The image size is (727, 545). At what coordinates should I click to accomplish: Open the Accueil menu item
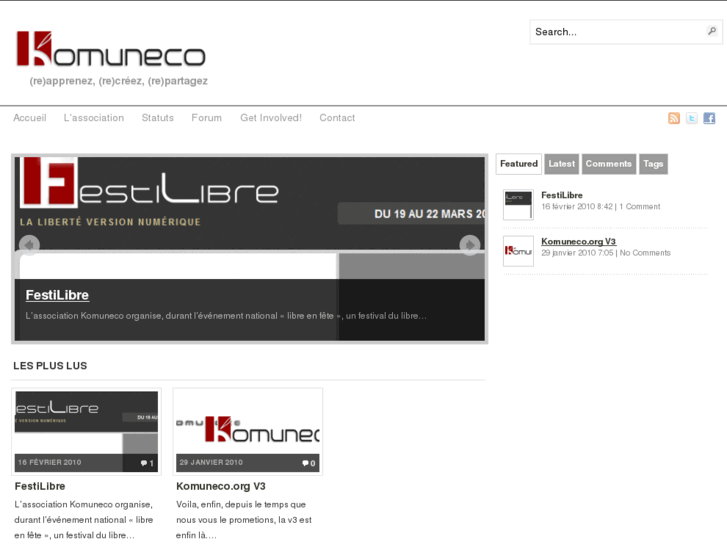pyautogui.click(x=30, y=118)
